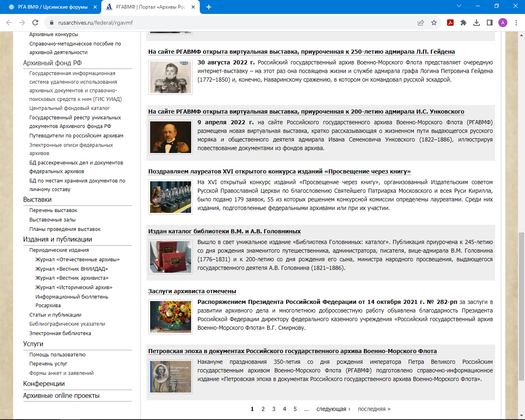Open Петровская эпоха book cover thumbnail
Screen dimensions: 525x420
[x=171, y=377]
